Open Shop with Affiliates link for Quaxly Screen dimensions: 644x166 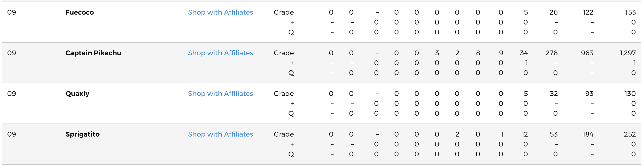pyautogui.click(x=220, y=94)
